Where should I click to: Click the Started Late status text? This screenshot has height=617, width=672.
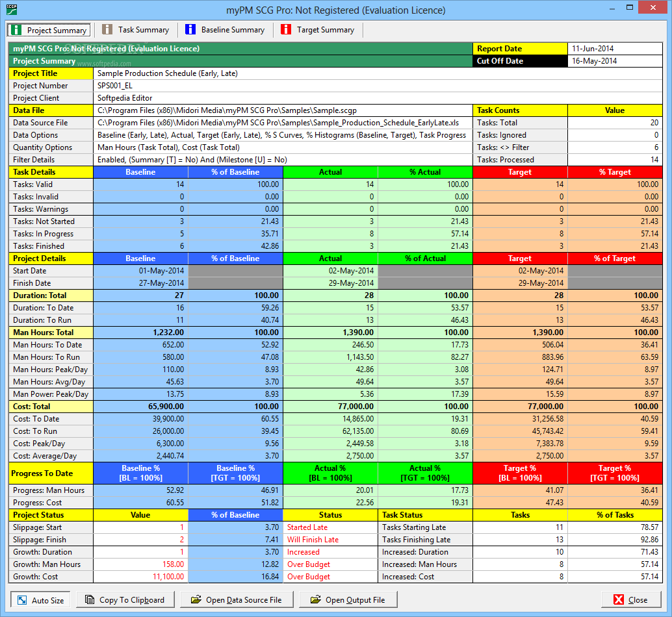(x=307, y=527)
